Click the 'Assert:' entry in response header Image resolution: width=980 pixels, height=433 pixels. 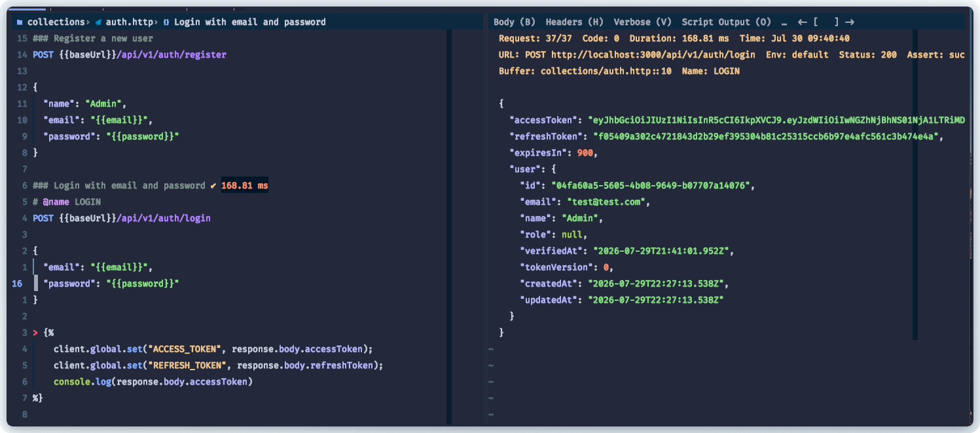click(936, 55)
